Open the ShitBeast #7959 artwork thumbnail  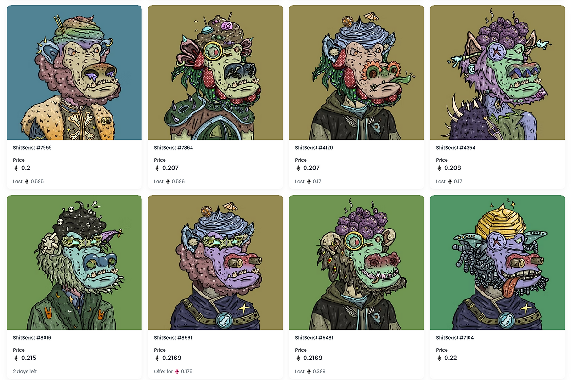pos(74,72)
